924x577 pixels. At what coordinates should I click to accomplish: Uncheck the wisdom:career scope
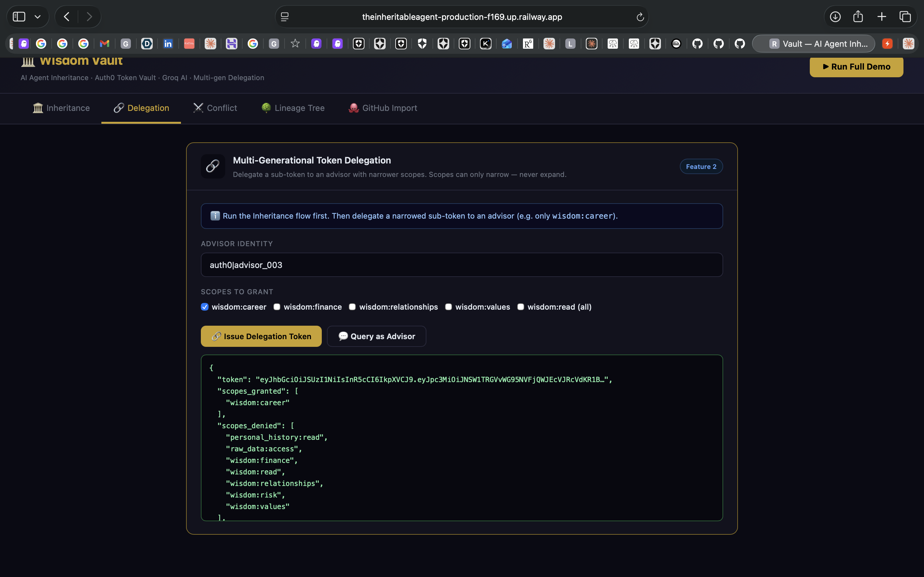(205, 307)
